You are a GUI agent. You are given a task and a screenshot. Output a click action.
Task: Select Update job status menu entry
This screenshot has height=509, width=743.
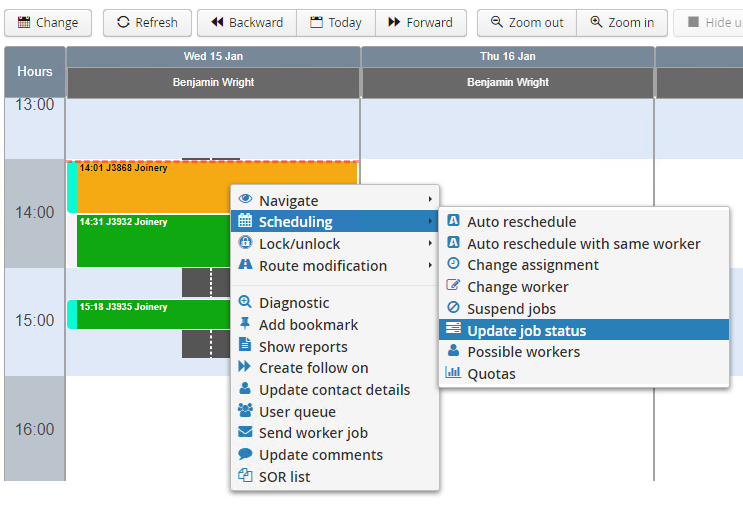point(526,330)
